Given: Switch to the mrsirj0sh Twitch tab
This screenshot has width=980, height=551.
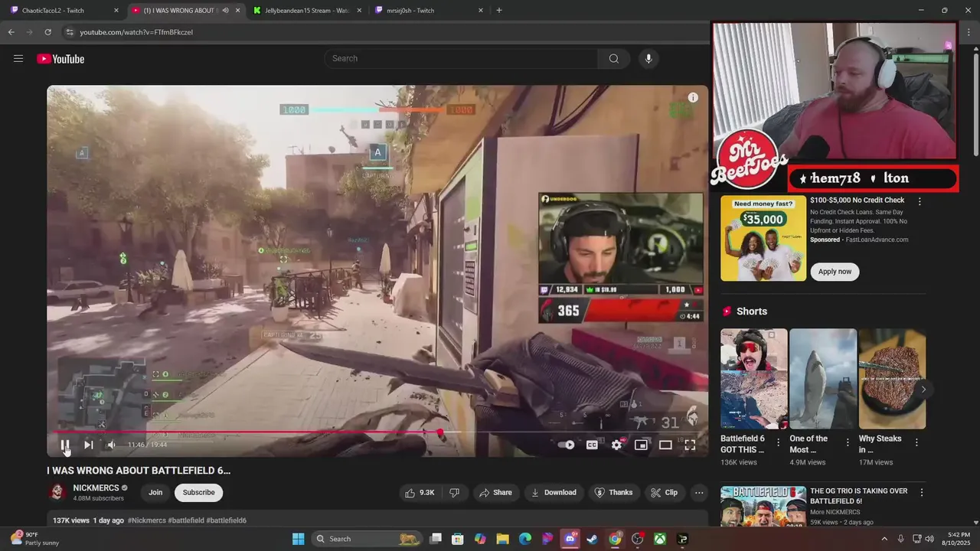Looking at the screenshot, I should coord(430,11).
